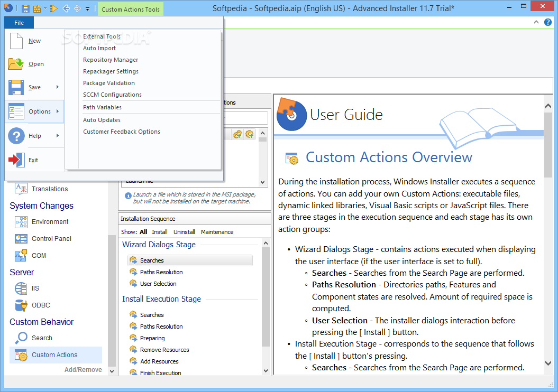Click the Search magnifier icon in left pane

coord(21,338)
